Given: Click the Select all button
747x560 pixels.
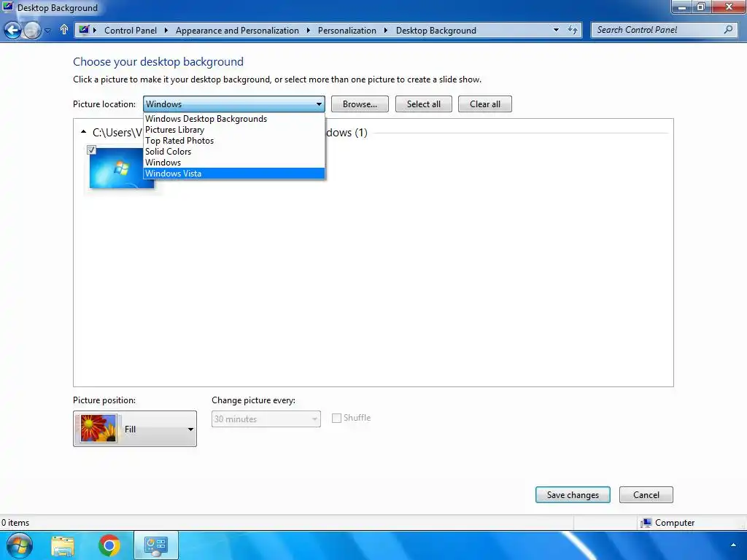Looking at the screenshot, I should [x=424, y=104].
